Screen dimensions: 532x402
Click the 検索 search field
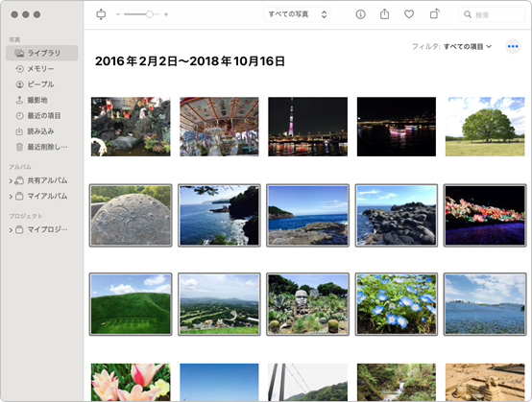coord(492,14)
